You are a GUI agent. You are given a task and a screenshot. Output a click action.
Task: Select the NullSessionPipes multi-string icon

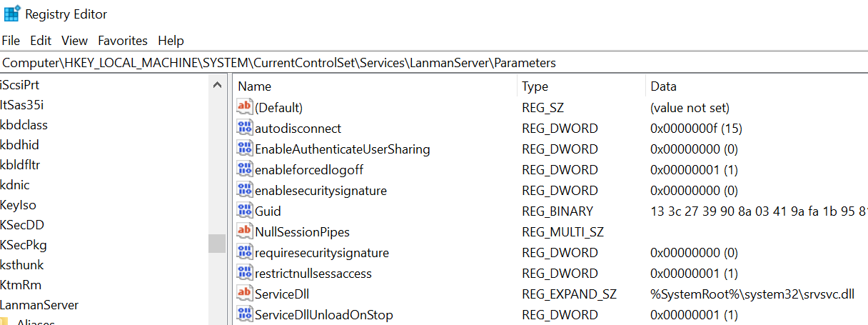(x=245, y=231)
